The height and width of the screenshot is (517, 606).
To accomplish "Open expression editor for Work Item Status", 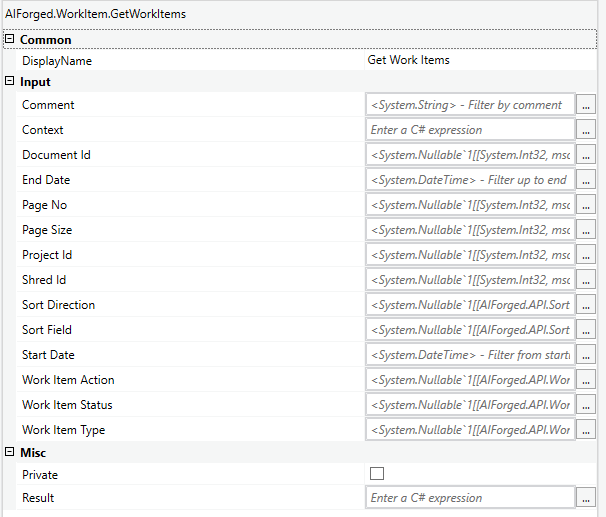I will pyautogui.click(x=586, y=405).
